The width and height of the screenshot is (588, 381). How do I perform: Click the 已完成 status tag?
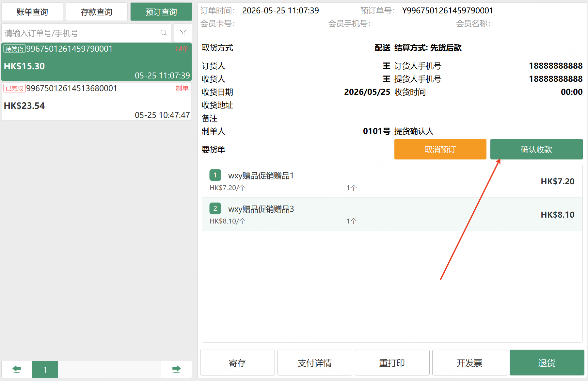(14, 88)
